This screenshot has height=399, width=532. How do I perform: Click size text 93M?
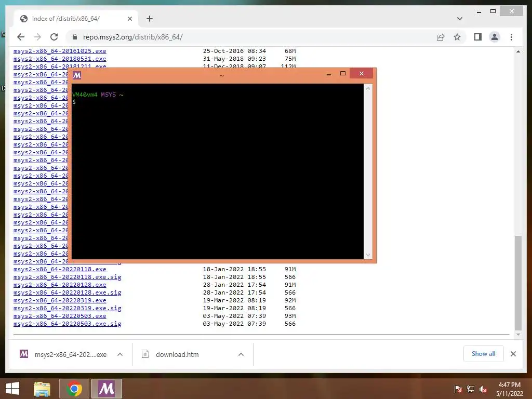pyautogui.click(x=290, y=316)
